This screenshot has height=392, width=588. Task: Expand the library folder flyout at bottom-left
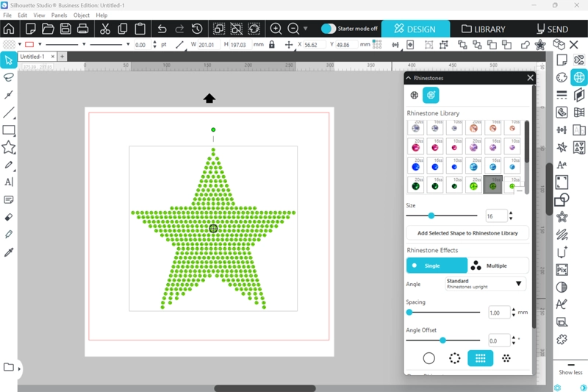pyautogui.click(x=19, y=368)
